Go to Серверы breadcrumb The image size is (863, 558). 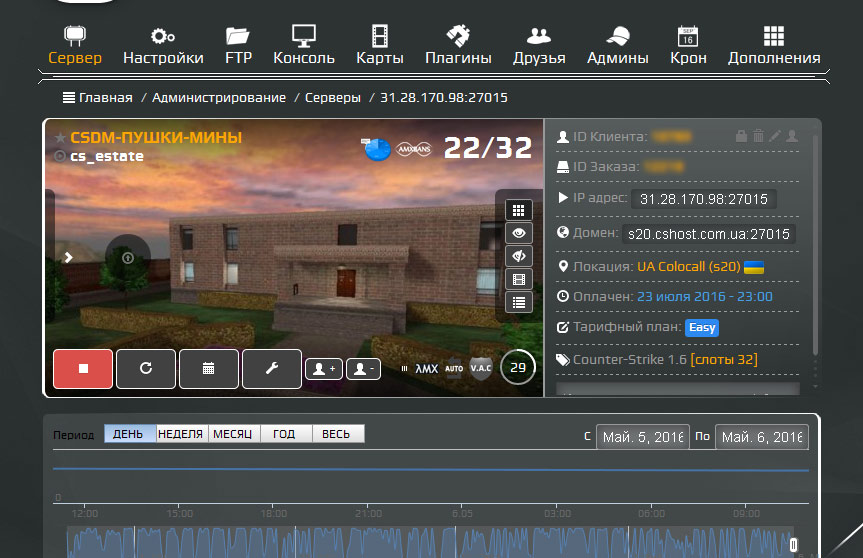point(332,97)
